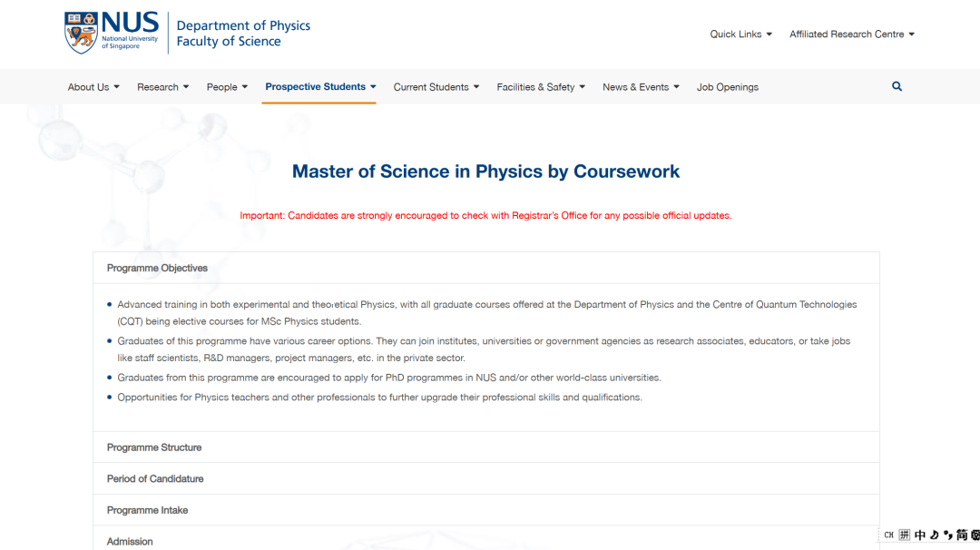Click the search magnifier icon
This screenshot has height=550, width=980.
(897, 86)
